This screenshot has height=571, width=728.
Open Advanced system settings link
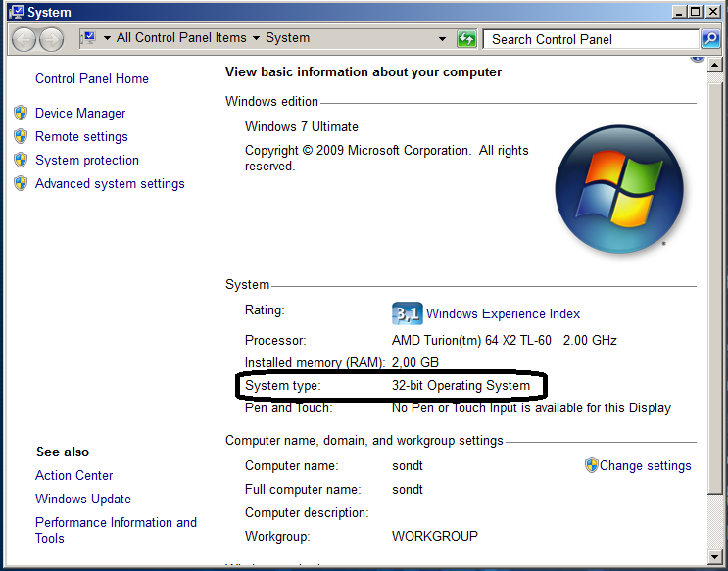pyautogui.click(x=110, y=183)
